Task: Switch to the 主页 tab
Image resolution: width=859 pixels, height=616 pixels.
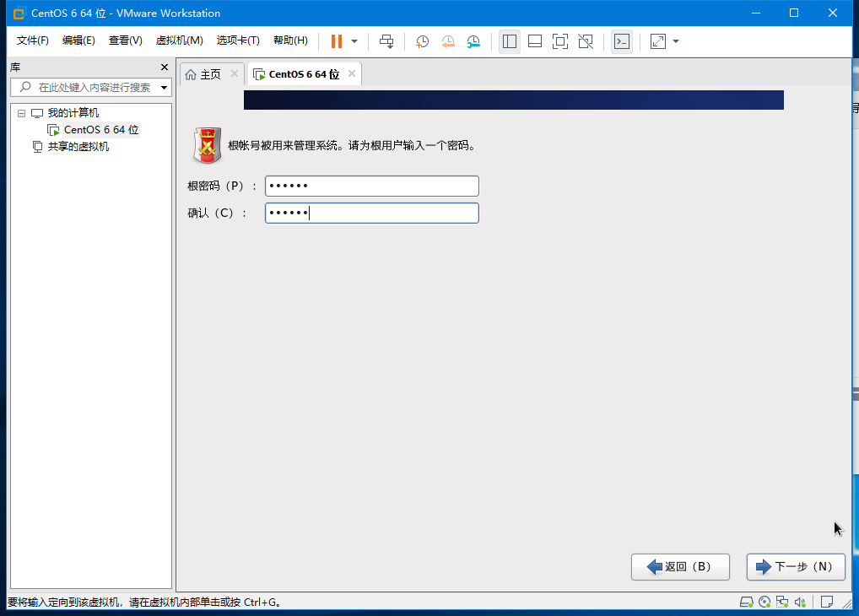Action: 211,73
